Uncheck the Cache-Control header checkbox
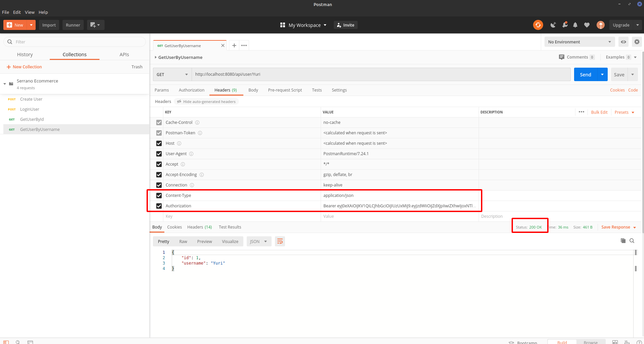This screenshot has width=644, height=344. click(159, 123)
